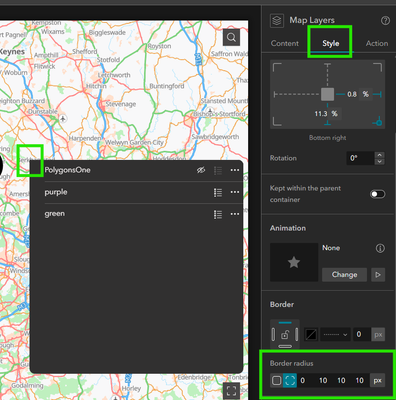Change unit next to 11.3 offset
This screenshot has width=396, height=400.
[x=335, y=114]
